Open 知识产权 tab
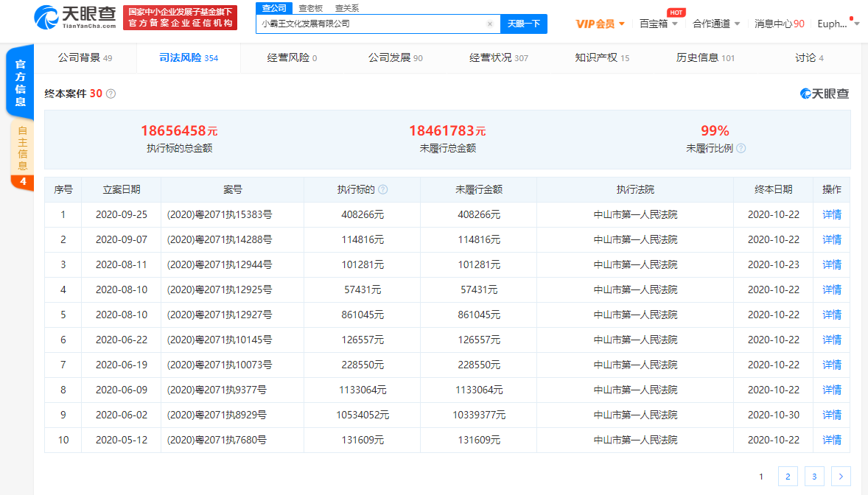Viewport: 868px width, 495px height. (x=602, y=57)
